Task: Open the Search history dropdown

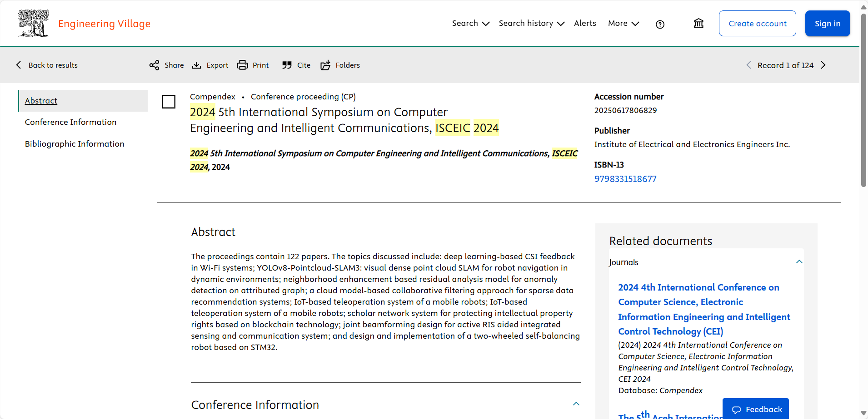Action: pyautogui.click(x=531, y=23)
